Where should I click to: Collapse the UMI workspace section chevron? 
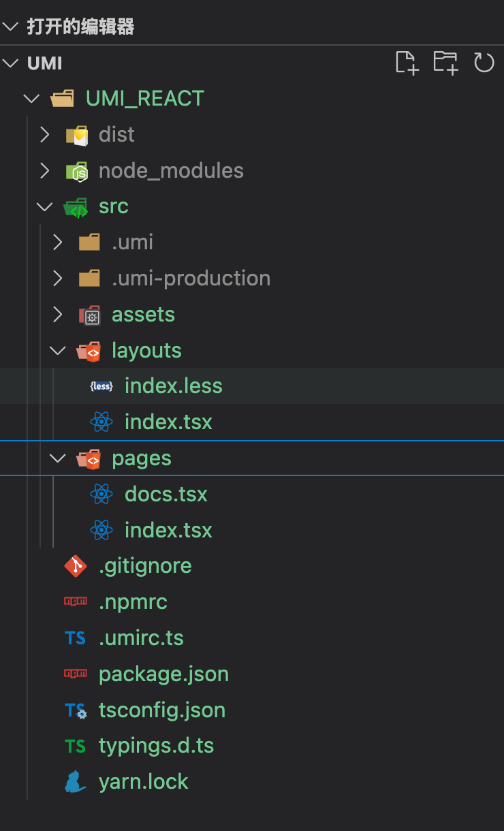(11, 63)
